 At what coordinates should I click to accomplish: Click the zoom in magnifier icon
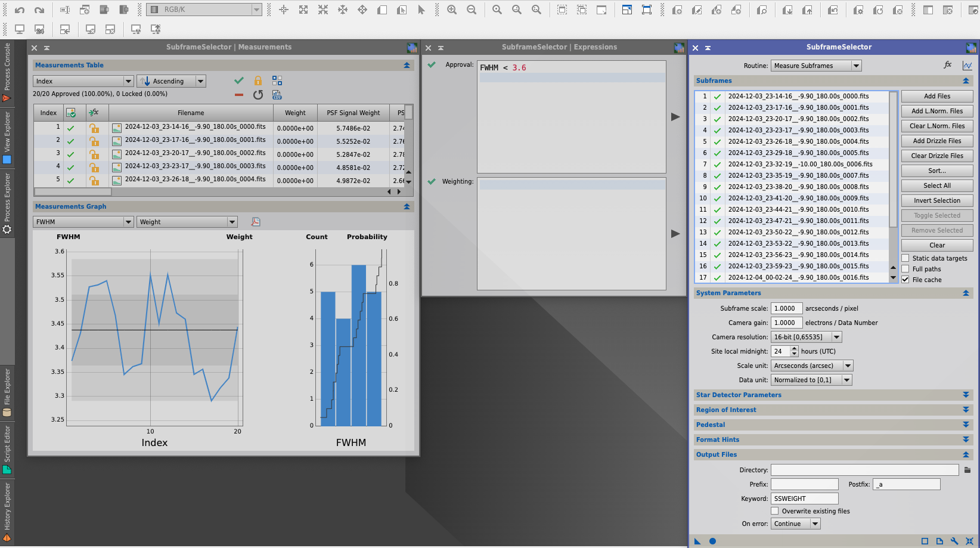[452, 10]
